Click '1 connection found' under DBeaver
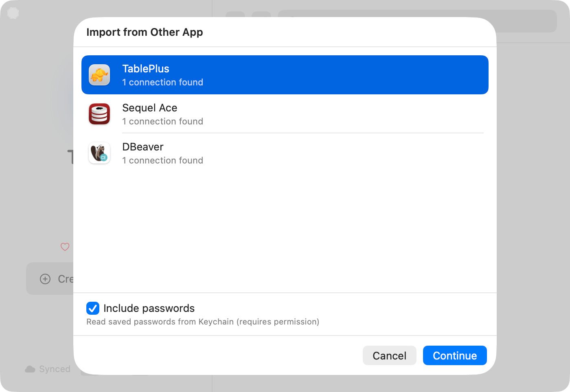This screenshot has width=570, height=392. 163,160
